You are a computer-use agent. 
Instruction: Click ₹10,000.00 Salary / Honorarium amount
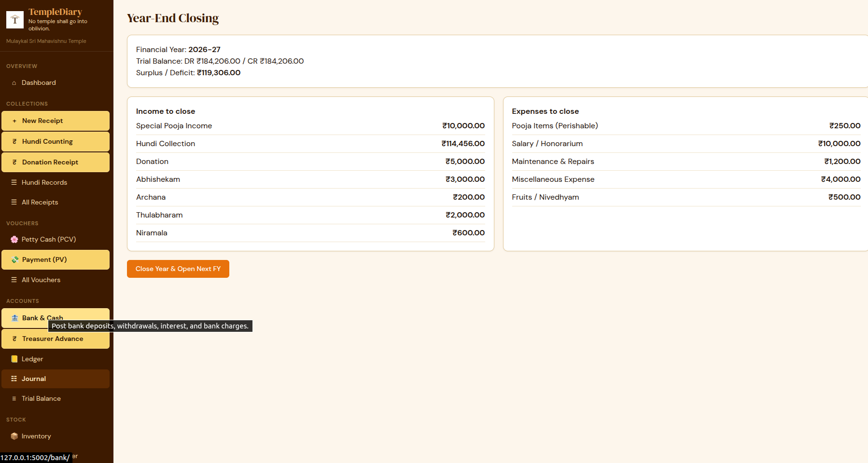click(x=839, y=144)
